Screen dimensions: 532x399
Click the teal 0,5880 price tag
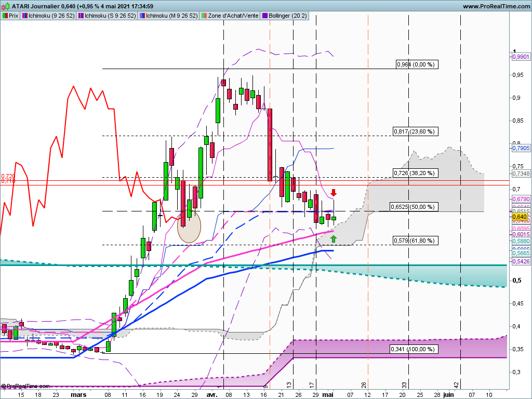click(x=521, y=241)
